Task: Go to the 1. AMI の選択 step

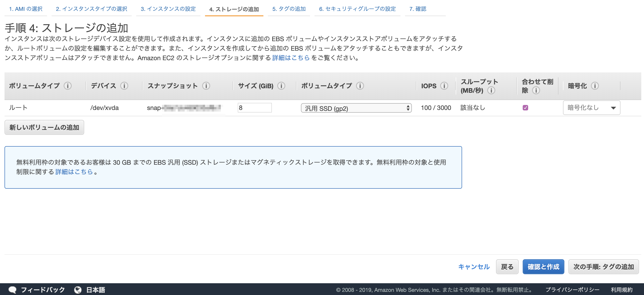Action: pos(26,9)
